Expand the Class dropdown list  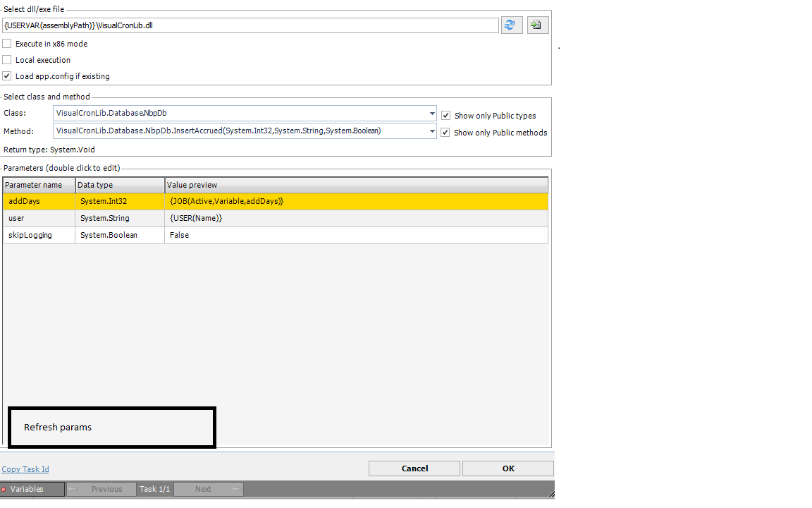[431, 114]
